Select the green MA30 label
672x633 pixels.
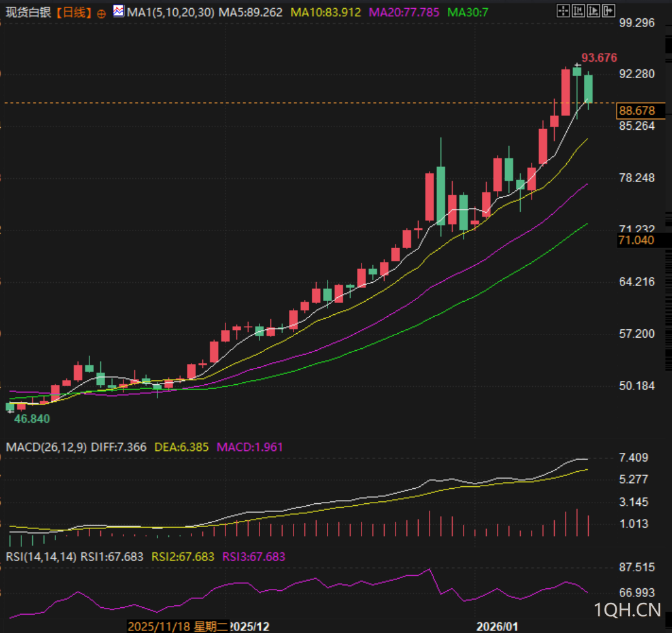tap(467, 12)
